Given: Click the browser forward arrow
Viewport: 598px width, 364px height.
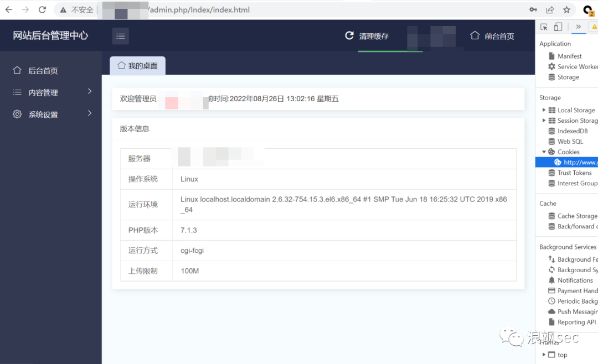Looking at the screenshot, I should (x=25, y=9).
